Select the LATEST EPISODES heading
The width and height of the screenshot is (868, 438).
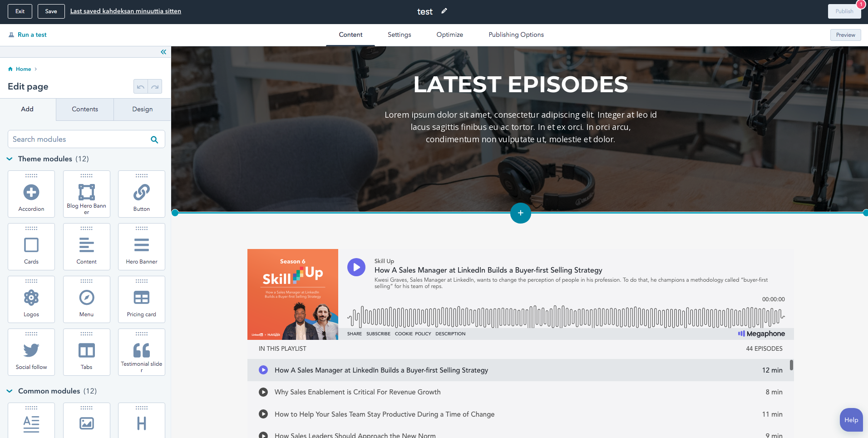pyautogui.click(x=521, y=85)
